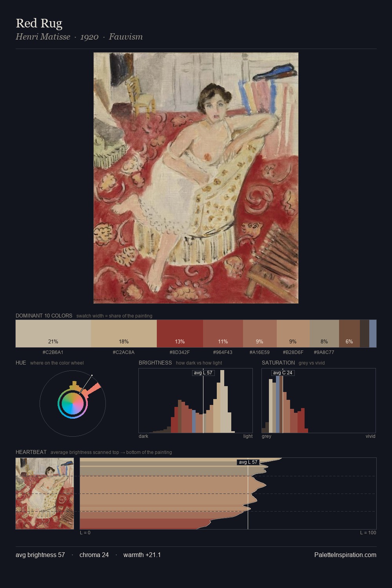Click the blue bar in Saturation histogram
This screenshot has height=588, width=392.
(x=278, y=405)
